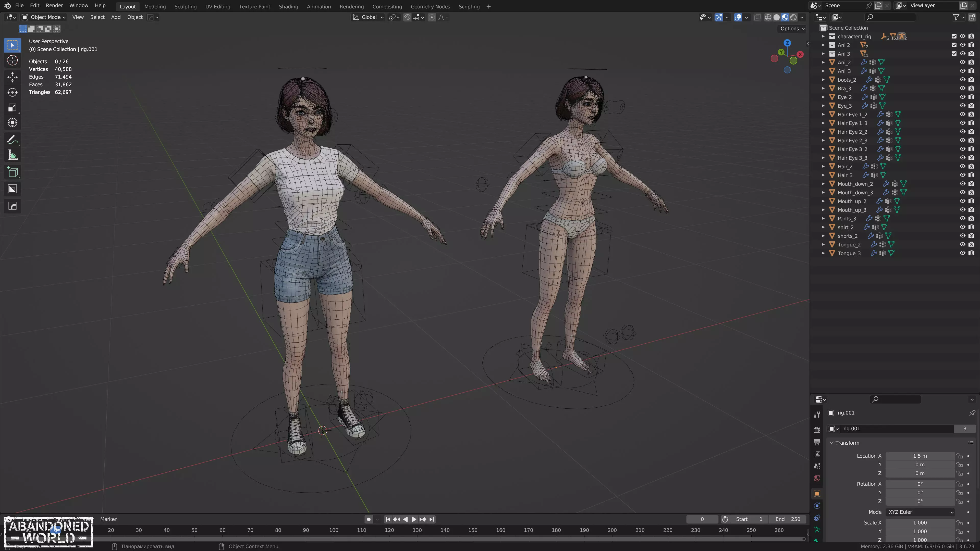Select the Move tool
This screenshot has height=551, width=980.
coord(13,77)
